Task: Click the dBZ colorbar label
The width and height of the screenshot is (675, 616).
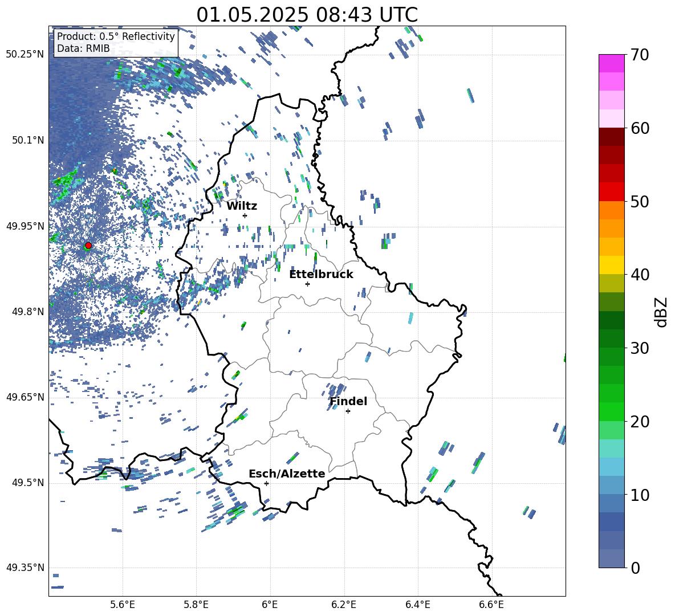Action: coord(662,312)
